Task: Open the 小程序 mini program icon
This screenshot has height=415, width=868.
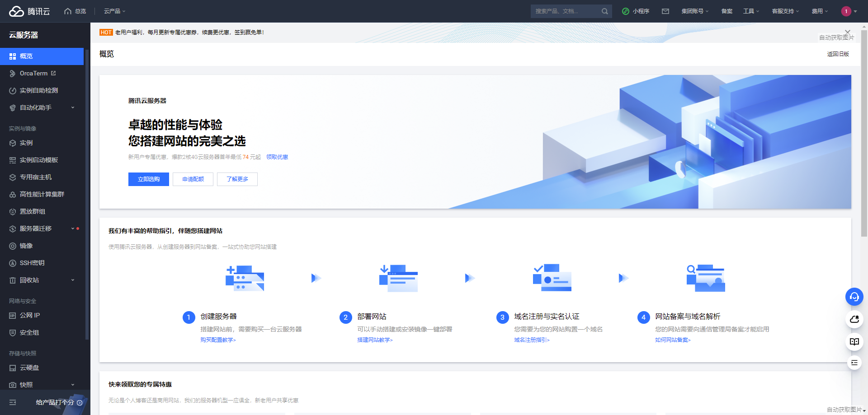Action: click(626, 11)
